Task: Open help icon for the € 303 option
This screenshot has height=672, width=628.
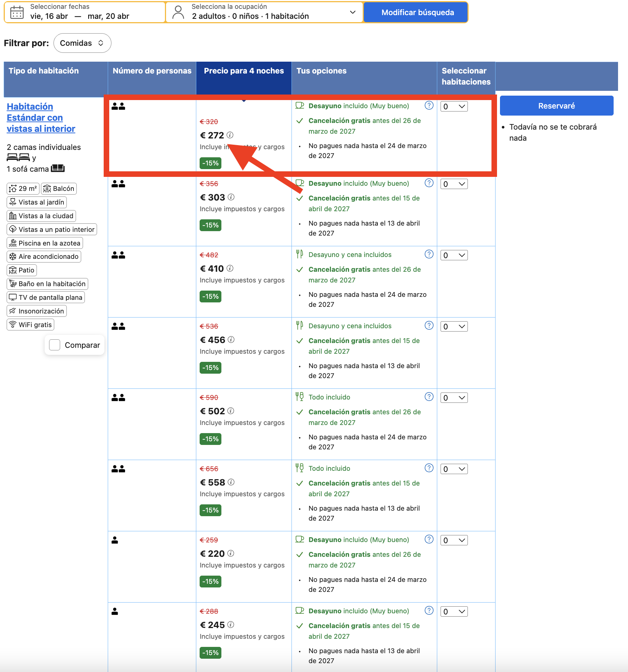Action: point(429,183)
